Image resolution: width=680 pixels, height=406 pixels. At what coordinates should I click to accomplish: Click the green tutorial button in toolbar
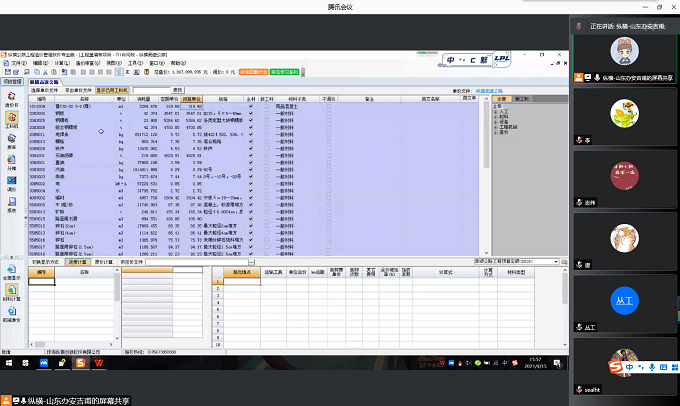click(x=284, y=72)
